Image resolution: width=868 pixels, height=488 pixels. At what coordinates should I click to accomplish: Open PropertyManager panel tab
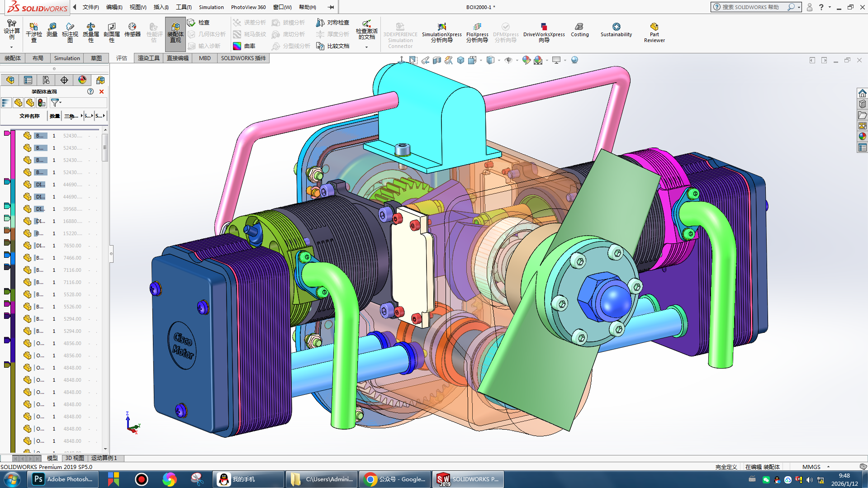click(28, 80)
